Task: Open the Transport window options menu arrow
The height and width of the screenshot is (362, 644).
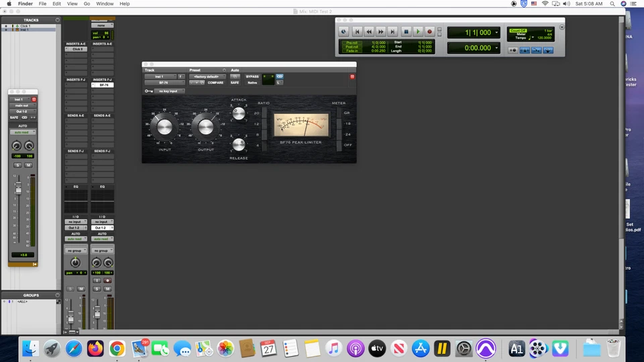Action: [561, 27]
